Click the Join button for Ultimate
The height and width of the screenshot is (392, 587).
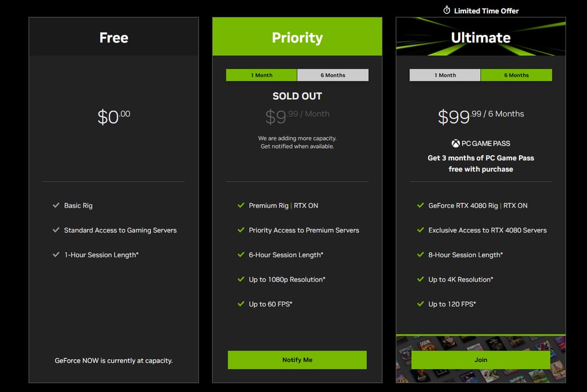481,360
